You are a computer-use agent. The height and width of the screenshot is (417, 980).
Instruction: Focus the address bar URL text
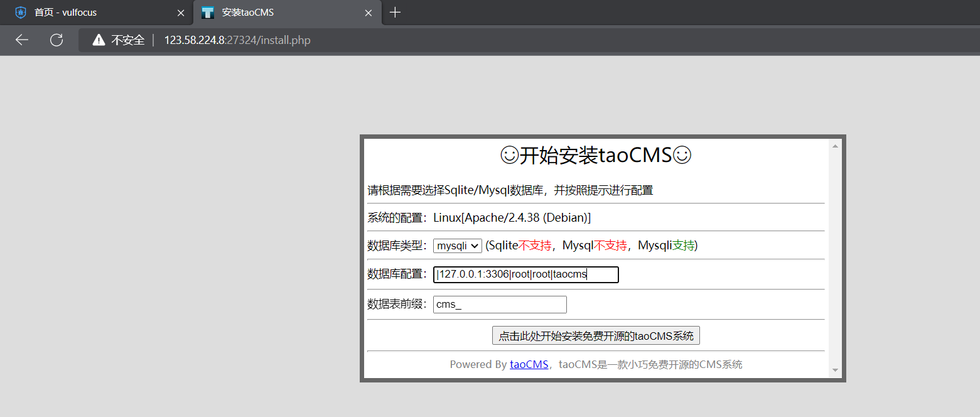point(237,40)
